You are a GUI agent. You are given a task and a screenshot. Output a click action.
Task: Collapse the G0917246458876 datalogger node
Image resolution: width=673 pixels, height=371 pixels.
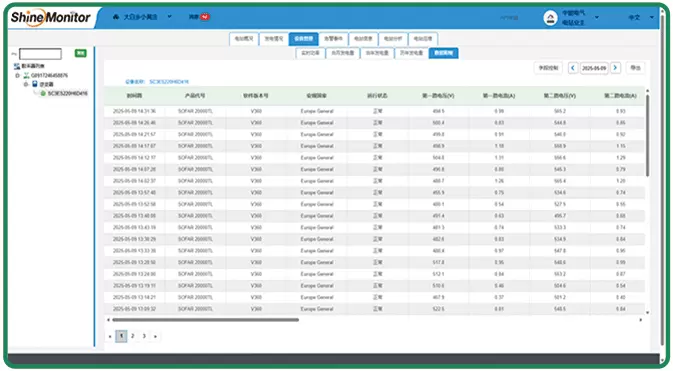[x=18, y=76]
